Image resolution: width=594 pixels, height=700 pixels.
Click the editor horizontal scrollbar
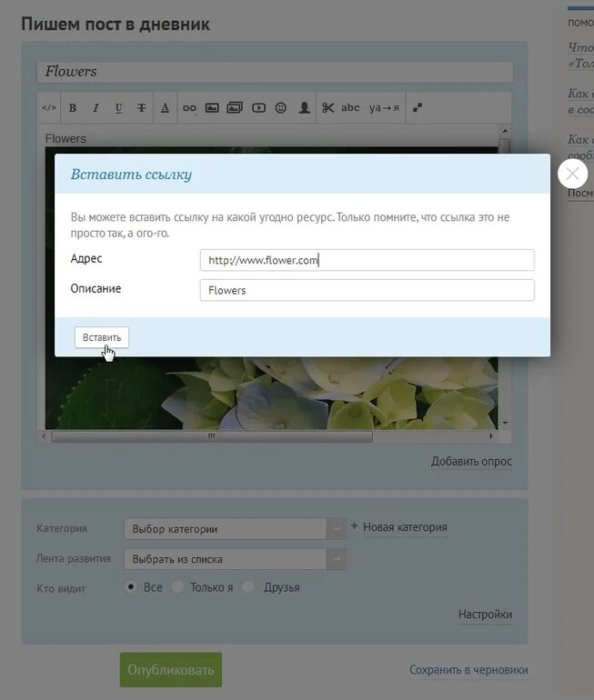(212, 436)
